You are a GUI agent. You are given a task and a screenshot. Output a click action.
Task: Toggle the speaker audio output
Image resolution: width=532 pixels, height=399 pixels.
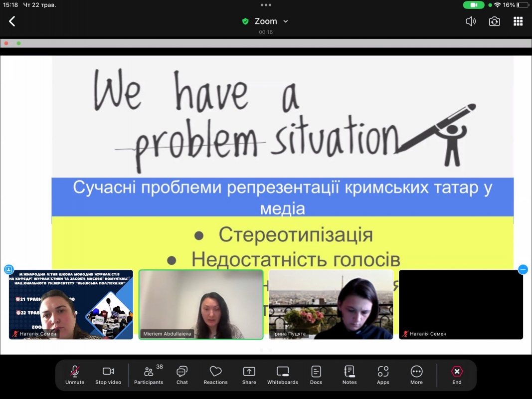point(470,21)
